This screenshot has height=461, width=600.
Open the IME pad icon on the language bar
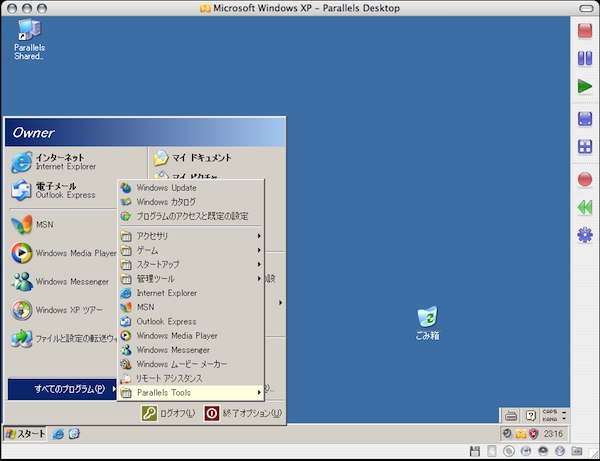511,415
